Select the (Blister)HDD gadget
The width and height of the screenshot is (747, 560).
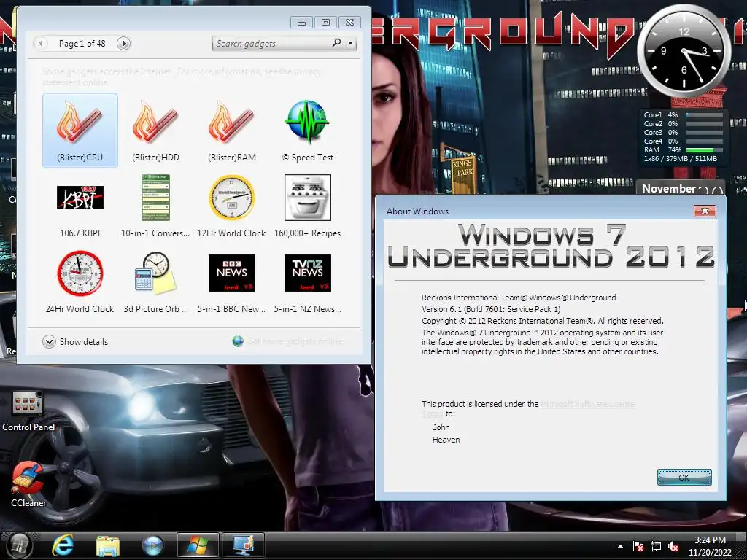coord(156,131)
